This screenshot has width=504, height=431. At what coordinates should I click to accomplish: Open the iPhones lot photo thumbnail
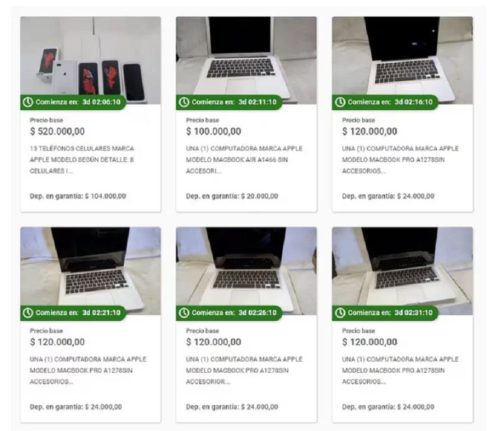(90, 60)
